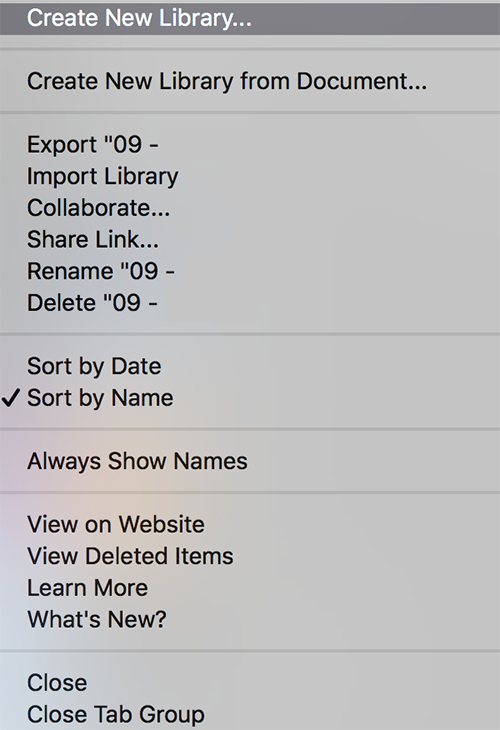Click the word Names in Always Show Names
Image resolution: width=500 pixels, height=730 pixels.
210,461
